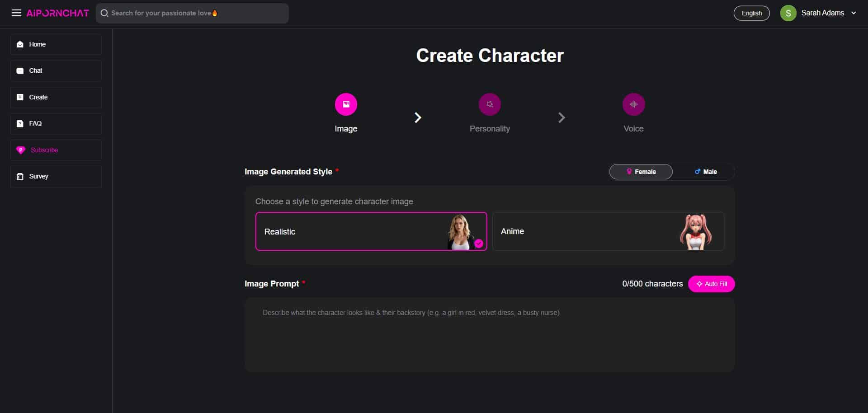Click the Image Prompt text area
The image size is (868, 413).
490,335
